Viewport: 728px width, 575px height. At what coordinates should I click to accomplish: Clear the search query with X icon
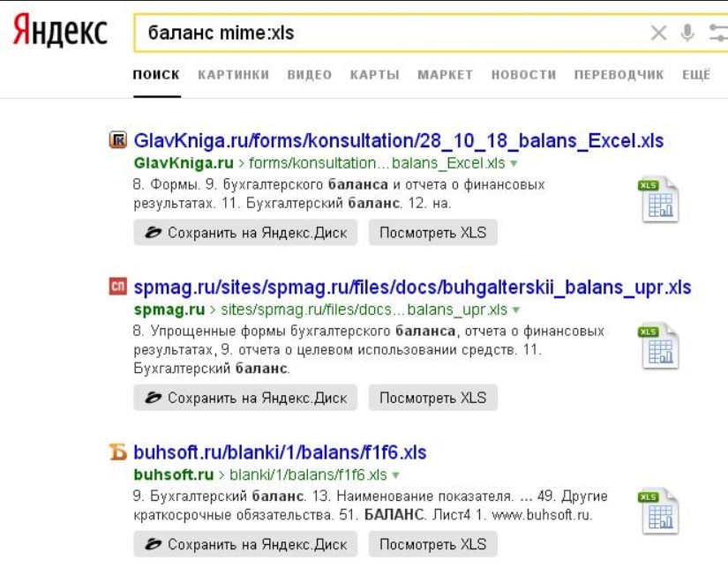click(658, 34)
